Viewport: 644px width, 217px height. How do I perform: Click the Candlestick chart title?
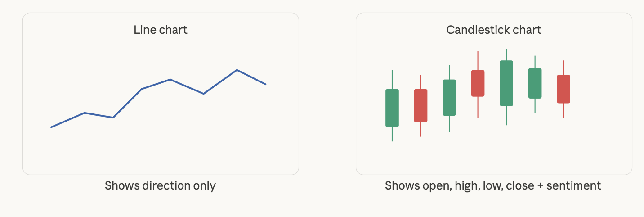(x=494, y=30)
